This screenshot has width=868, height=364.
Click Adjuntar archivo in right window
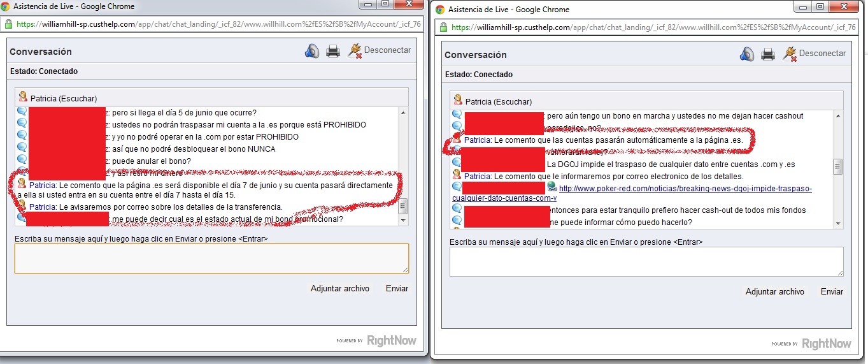click(775, 291)
